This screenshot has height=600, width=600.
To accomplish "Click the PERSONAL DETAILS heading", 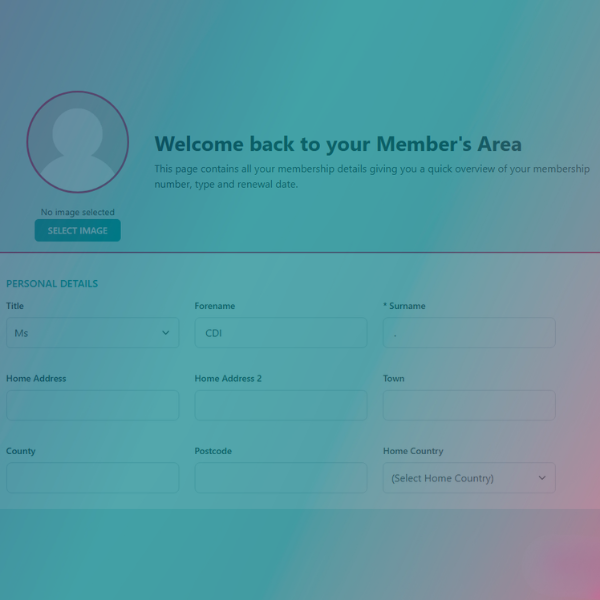I will coord(52,284).
